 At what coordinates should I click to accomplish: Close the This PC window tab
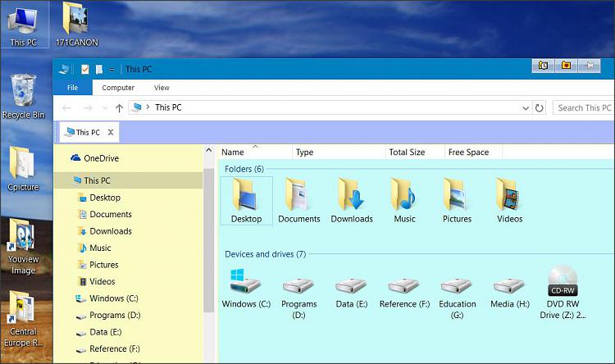click(111, 132)
